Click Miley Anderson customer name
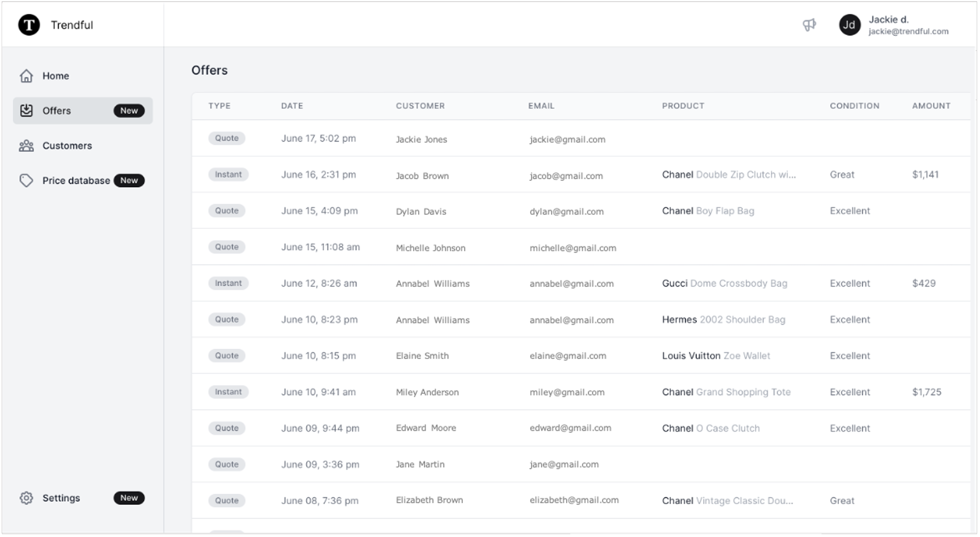The width and height of the screenshot is (980, 537). 427,392
